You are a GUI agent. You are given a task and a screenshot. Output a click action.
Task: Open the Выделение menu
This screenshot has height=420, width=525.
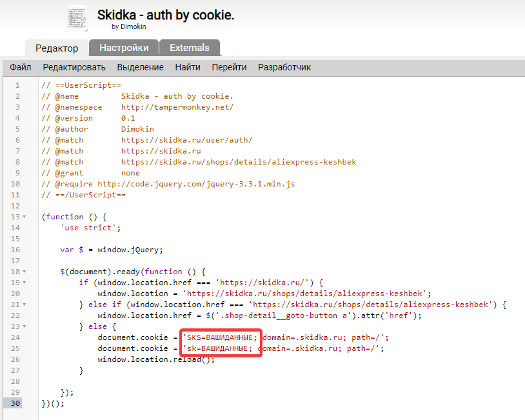pyautogui.click(x=141, y=67)
